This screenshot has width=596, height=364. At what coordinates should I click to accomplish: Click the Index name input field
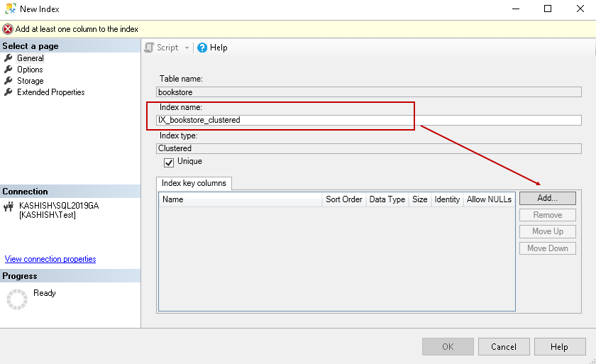[369, 120]
